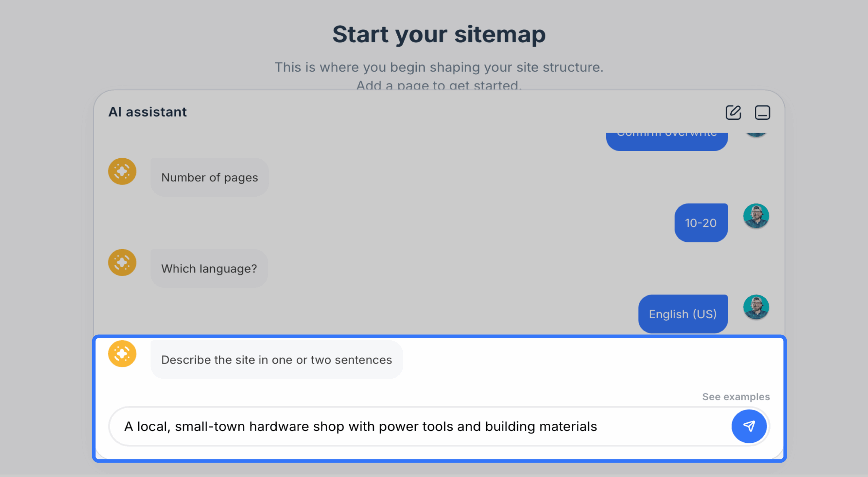Click the Number of pages message
The image size is (868, 477).
[210, 177]
